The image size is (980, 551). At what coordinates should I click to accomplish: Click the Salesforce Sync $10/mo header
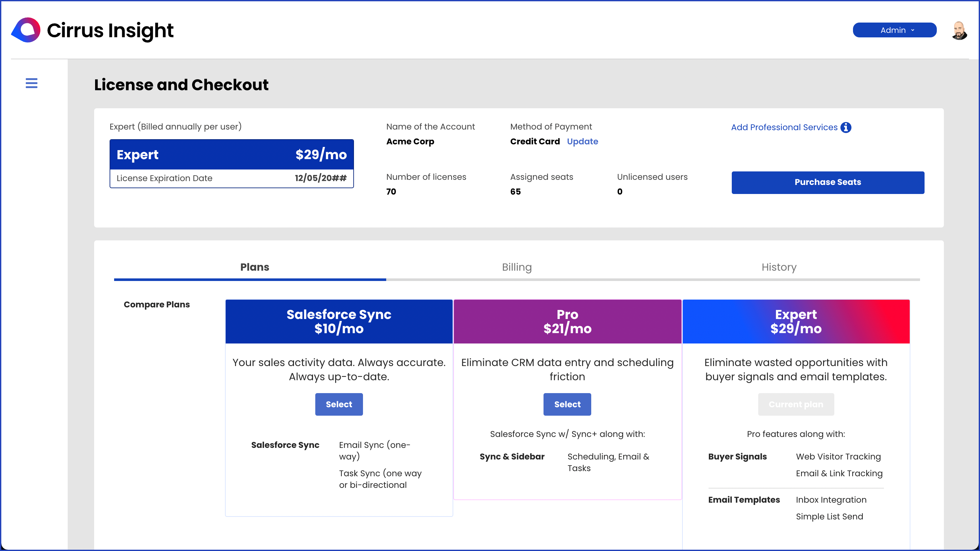338,321
